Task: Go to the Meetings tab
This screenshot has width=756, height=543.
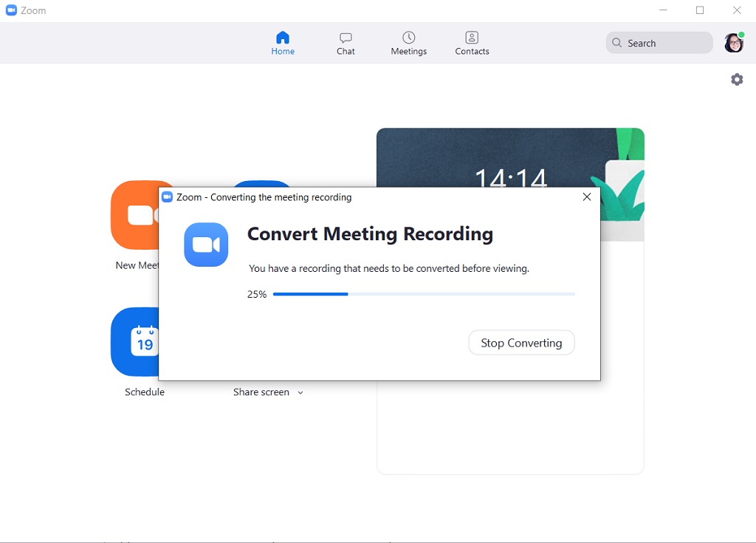Action: tap(408, 43)
